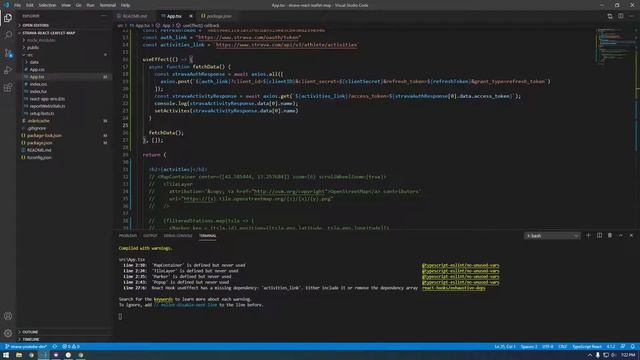Viewport: 640px width, 360px height.
Task: Open the notifications bell in status bar
Action: (x=632, y=347)
